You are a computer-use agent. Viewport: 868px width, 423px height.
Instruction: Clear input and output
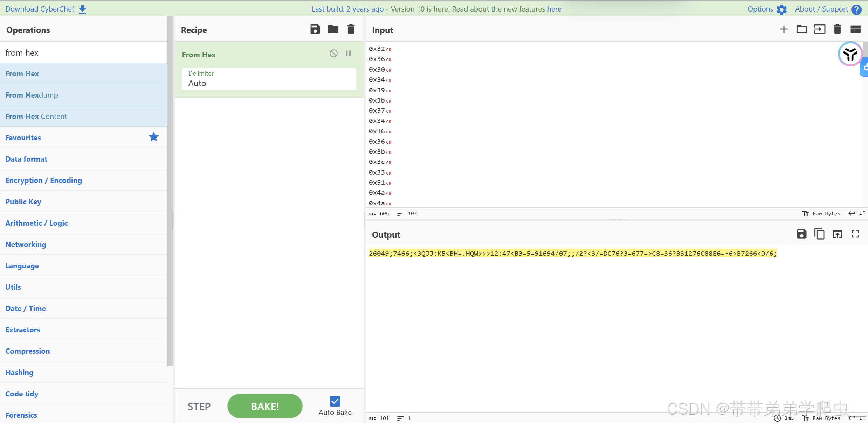(837, 29)
